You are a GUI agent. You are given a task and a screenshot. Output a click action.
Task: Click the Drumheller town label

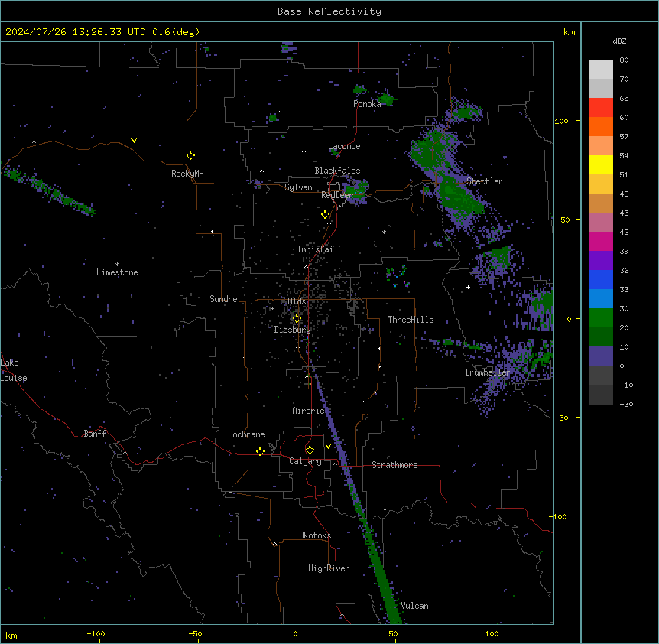(488, 372)
